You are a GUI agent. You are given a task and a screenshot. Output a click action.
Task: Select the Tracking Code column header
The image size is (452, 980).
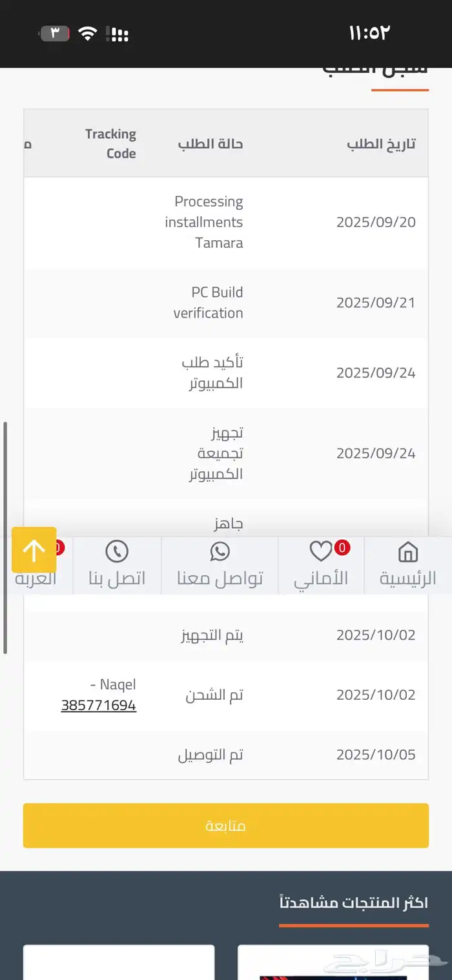110,142
